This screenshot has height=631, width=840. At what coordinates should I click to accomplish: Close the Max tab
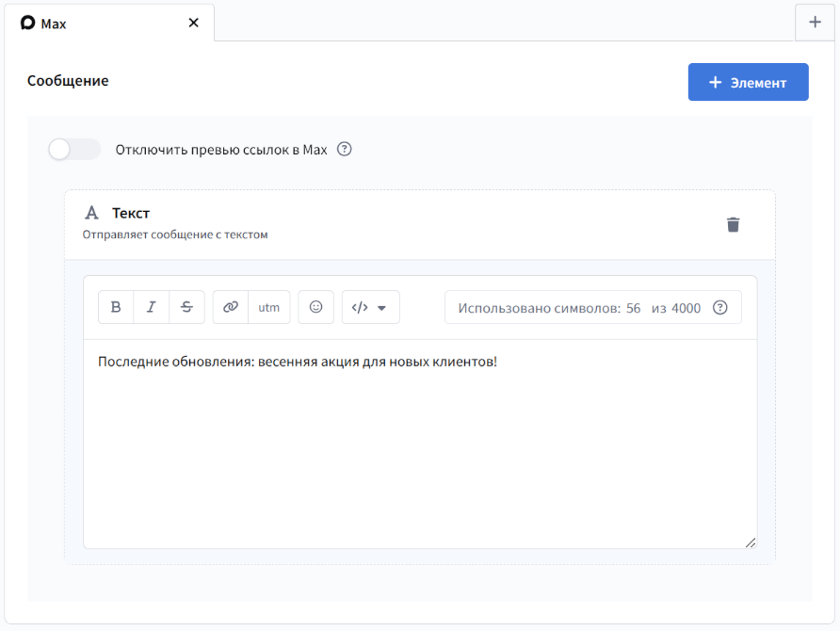click(194, 23)
